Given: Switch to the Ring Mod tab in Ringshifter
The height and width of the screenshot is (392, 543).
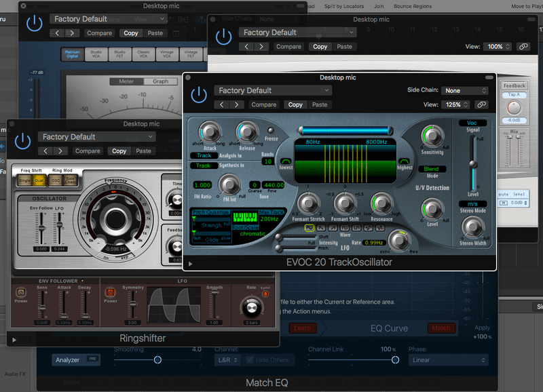Looking at the screenshot, I should click(62, 170).
